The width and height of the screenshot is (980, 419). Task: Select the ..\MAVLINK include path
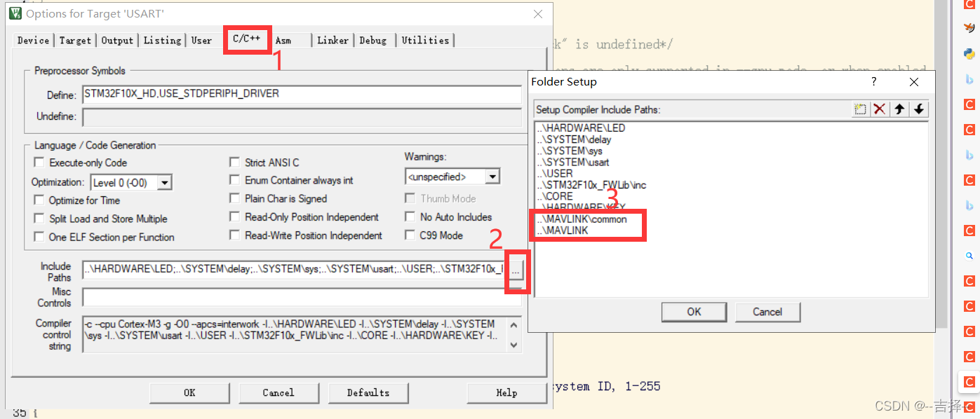[563, 231]
